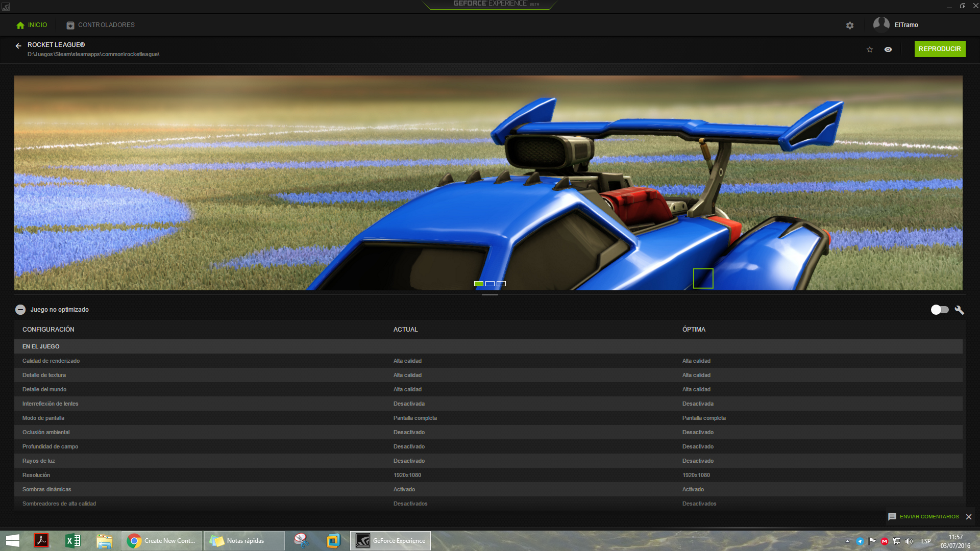Select Detalle del mundo setting

[x=488, y=389]
